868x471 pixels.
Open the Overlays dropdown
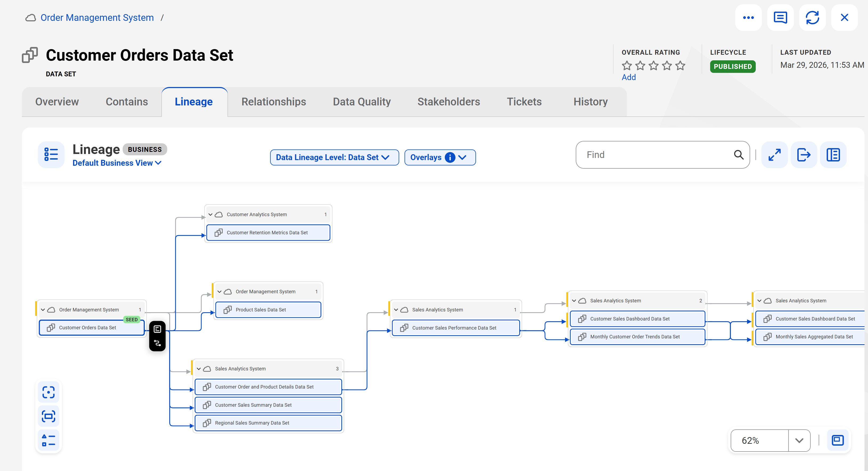tap(440, 157)
